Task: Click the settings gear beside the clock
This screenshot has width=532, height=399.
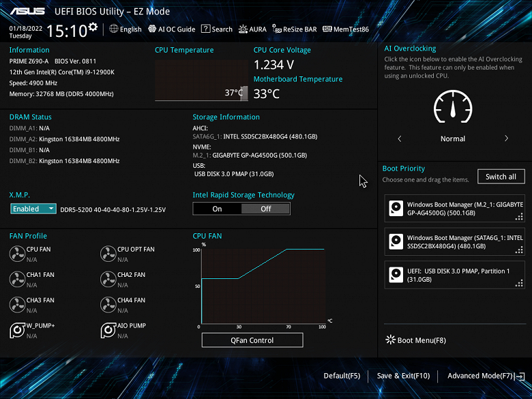Action: (93, 27)
